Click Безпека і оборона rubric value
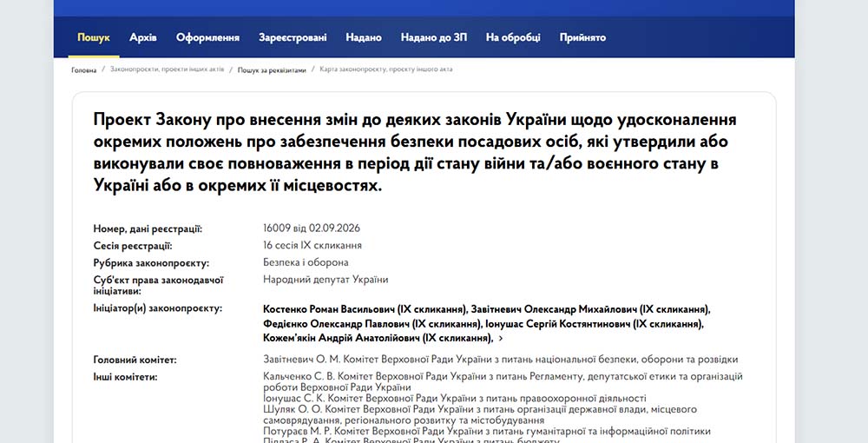Viewport: 868px width, 443px height. point(306,262)
